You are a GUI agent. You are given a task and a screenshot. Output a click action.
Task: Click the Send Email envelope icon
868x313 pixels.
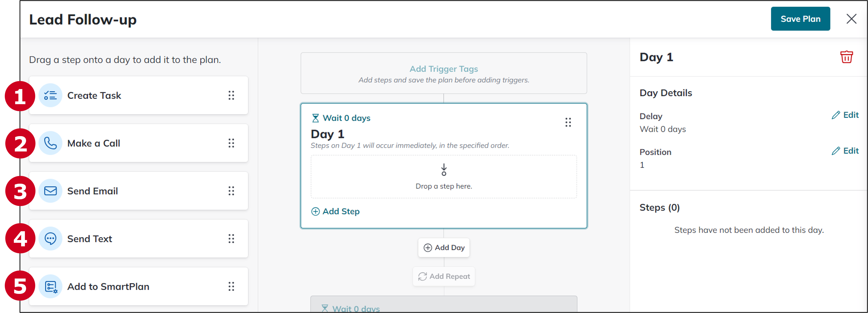click(51, 191)
